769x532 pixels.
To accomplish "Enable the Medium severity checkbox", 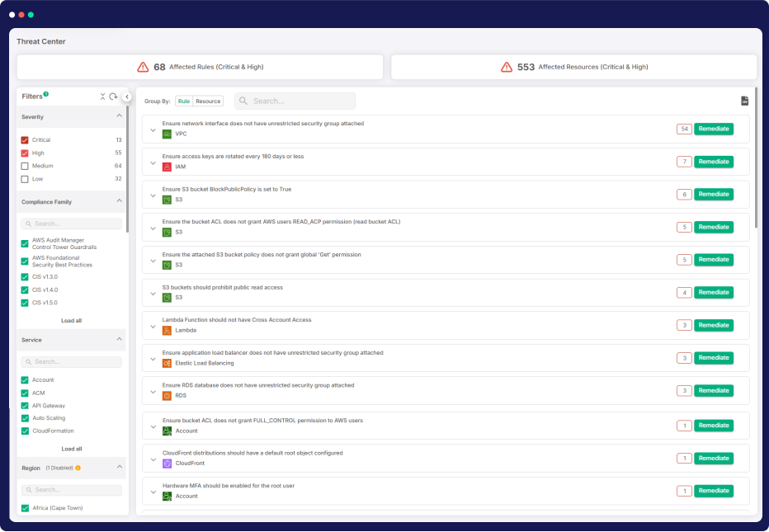I will (x=25, y=166).
